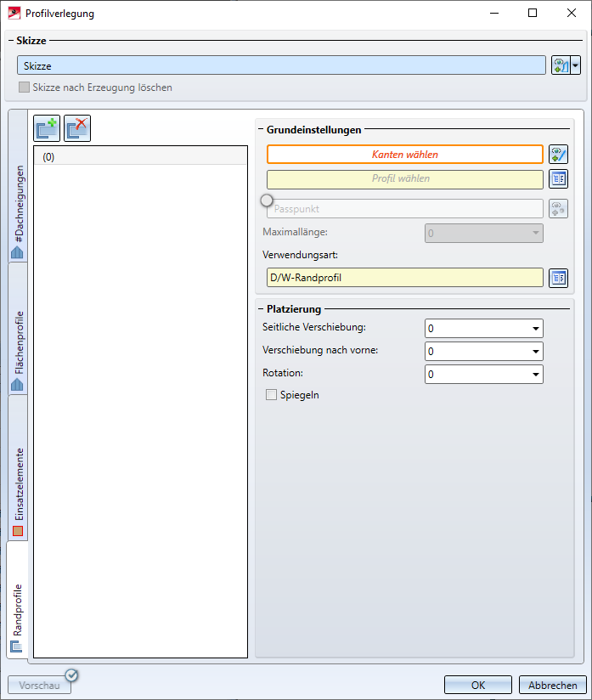The image size is (592, 700).
Task: Collapse the Grundeinstellungen section
Action: 262,130
